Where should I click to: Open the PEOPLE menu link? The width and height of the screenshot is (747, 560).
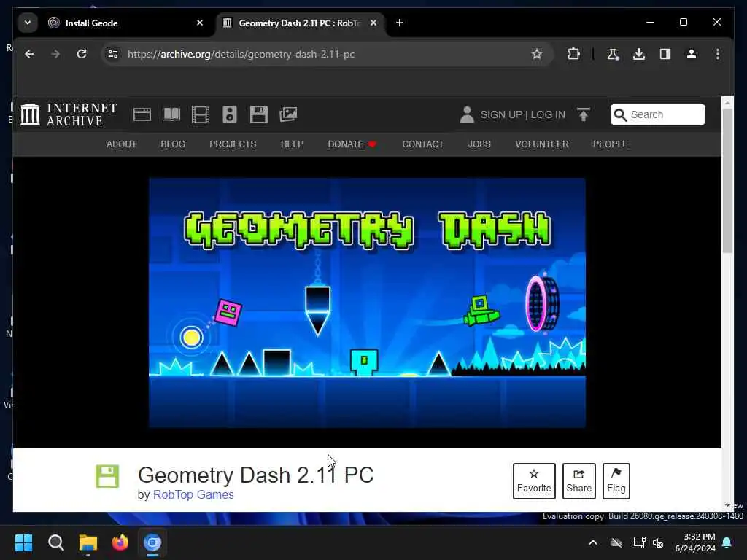[611, 144]
